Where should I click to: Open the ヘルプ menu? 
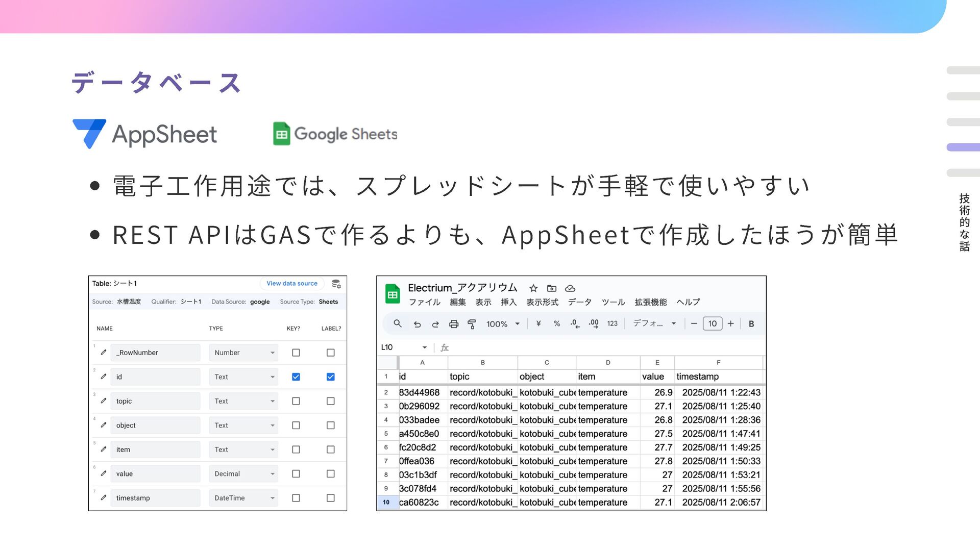pos(689,302)
